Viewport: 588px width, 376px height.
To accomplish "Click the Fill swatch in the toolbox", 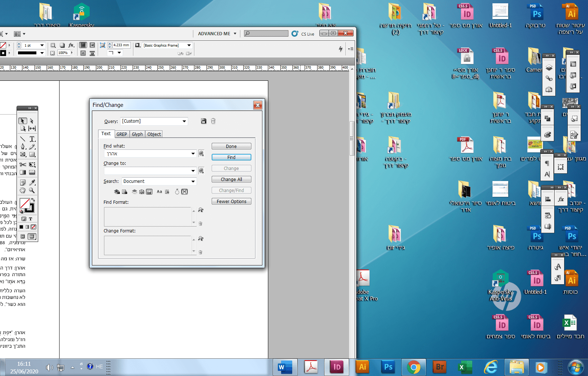I will coord(25,203).
